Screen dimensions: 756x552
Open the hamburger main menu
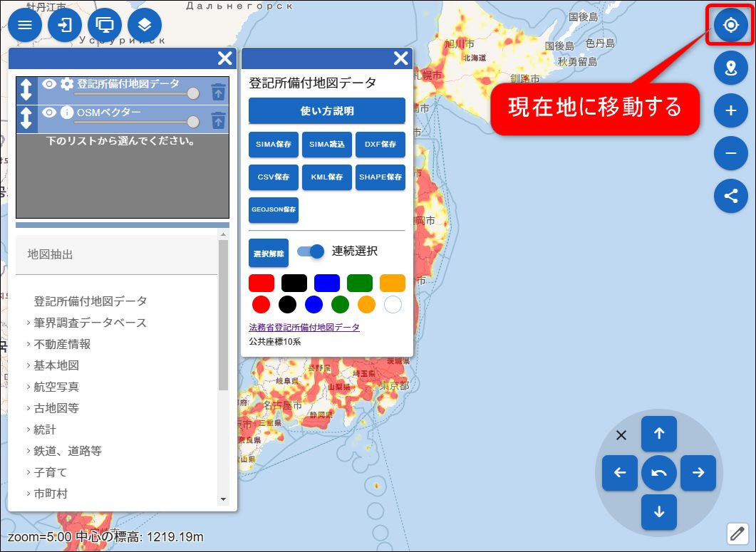click(x=25, y=26)
